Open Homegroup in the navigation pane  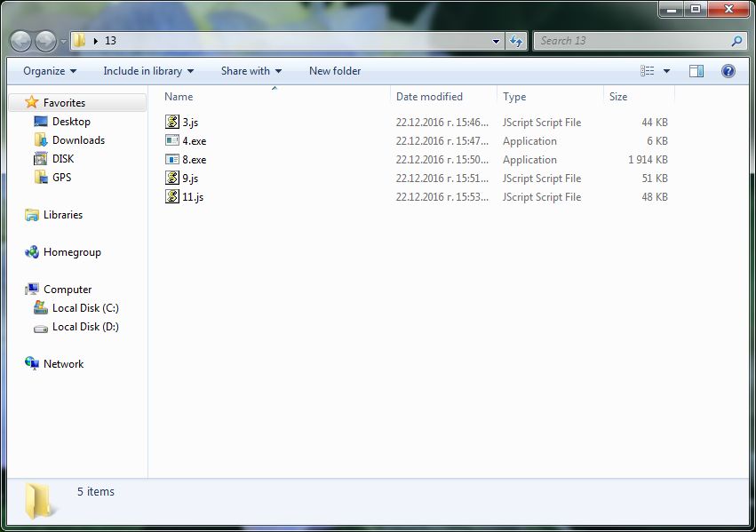[72, 252]
